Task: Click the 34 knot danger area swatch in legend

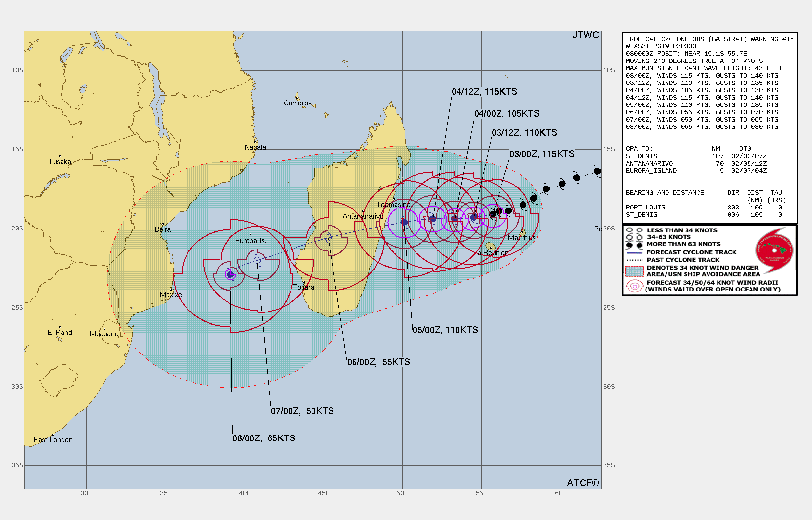Action: [635, 271]
